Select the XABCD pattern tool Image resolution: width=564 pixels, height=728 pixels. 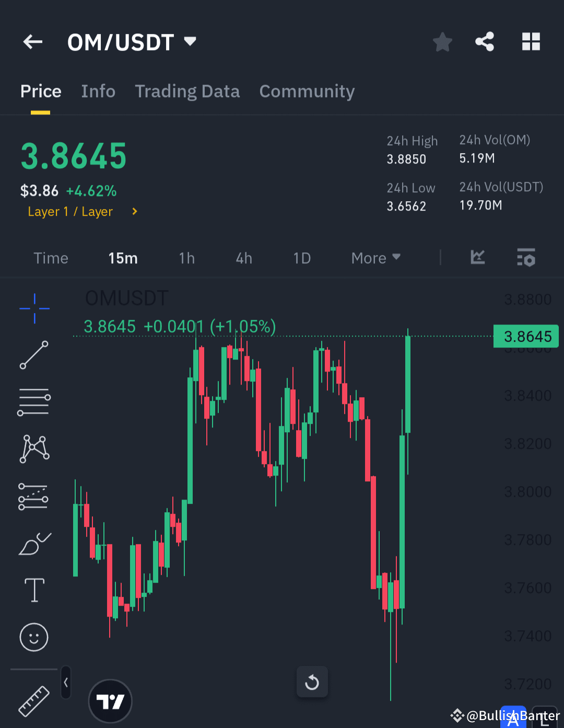pyautogui.click(x=34, y=448)
